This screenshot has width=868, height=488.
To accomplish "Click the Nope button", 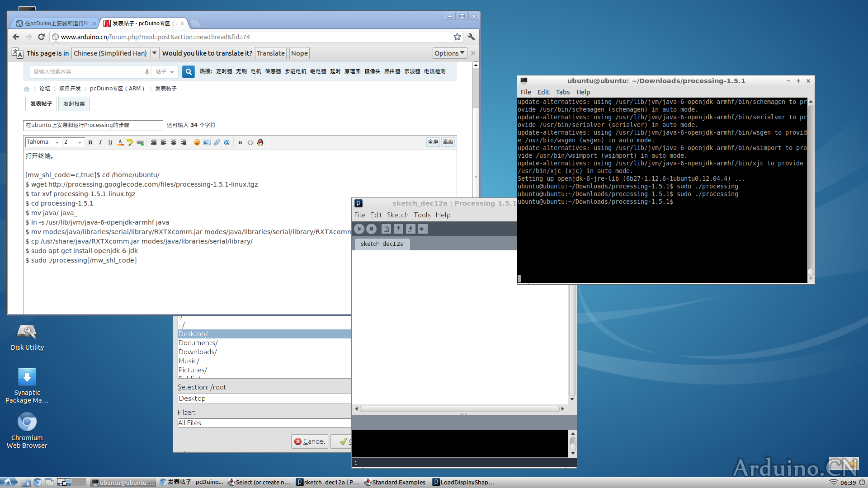I will coord(299,53).
